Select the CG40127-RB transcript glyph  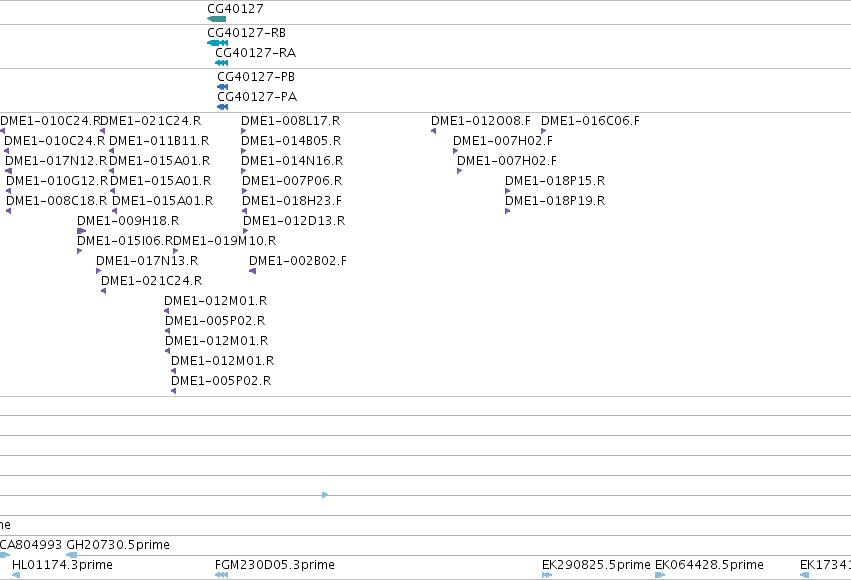[x=218, y=43]
